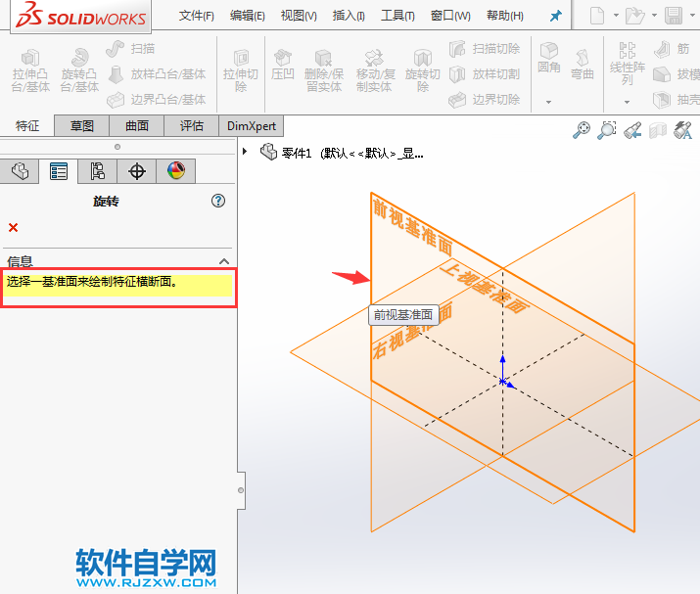Open the 编辑(E) menu
This screenshot has height=594, width=700.
click(248, 16)
